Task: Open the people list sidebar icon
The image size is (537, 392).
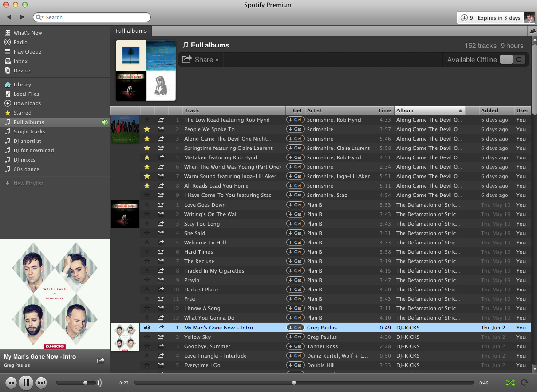Action: 532,31
